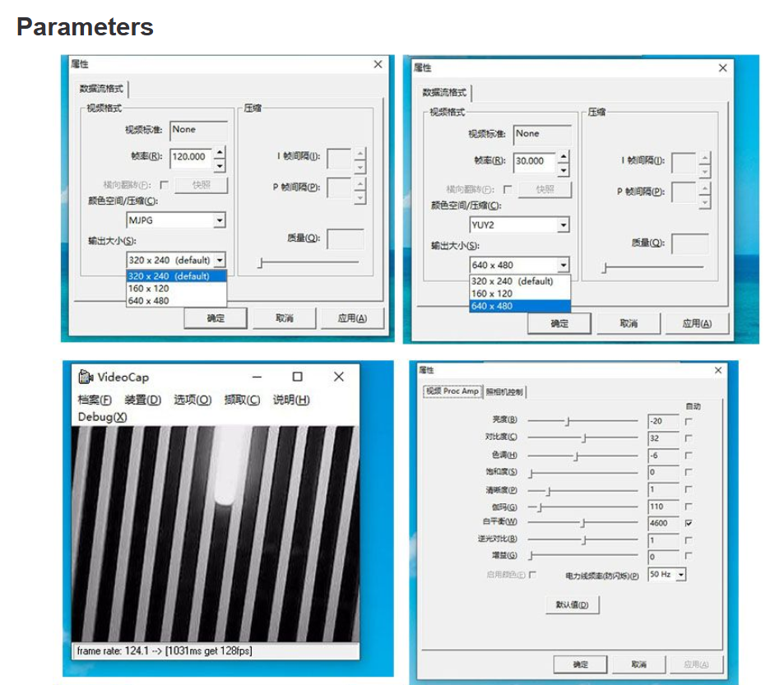Screen dimensions: 784x685
Task: Open the 50 Hz power line frequency dropdown
Action: click(680, 575)
